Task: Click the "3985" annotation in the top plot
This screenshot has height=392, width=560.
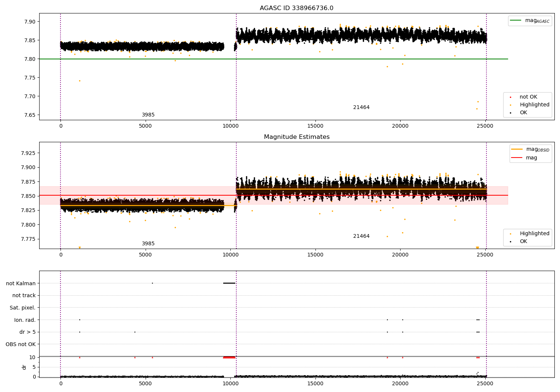Action: [x=148, y=115]
